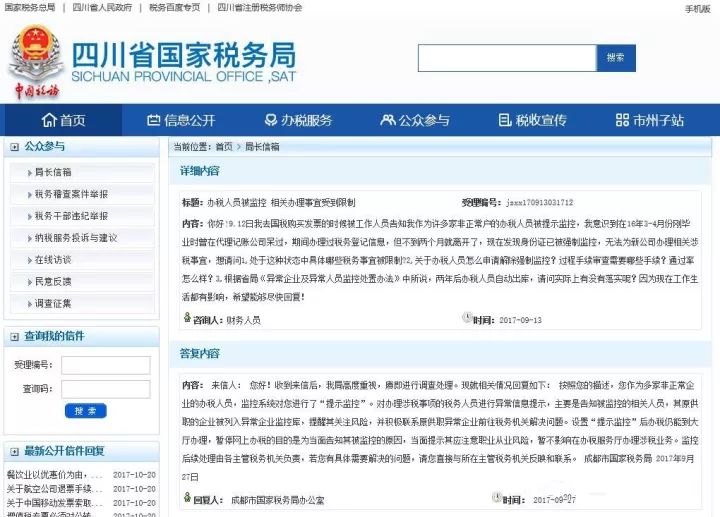Image resolution: width=720 pixels, height=517 pixels.
Task: Click the 受理编号 input field
Action: coord(106,365)
